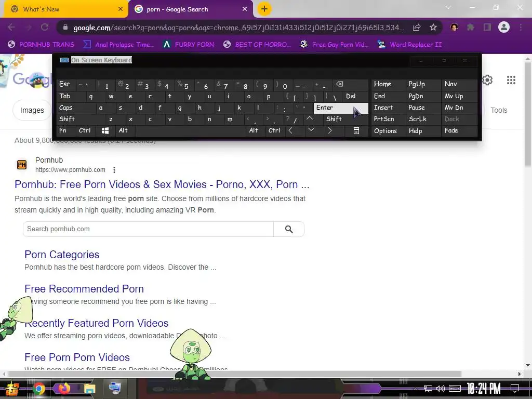Select the Images filter chip
Screen dimensions: 532x399
[x=32, y=110]
